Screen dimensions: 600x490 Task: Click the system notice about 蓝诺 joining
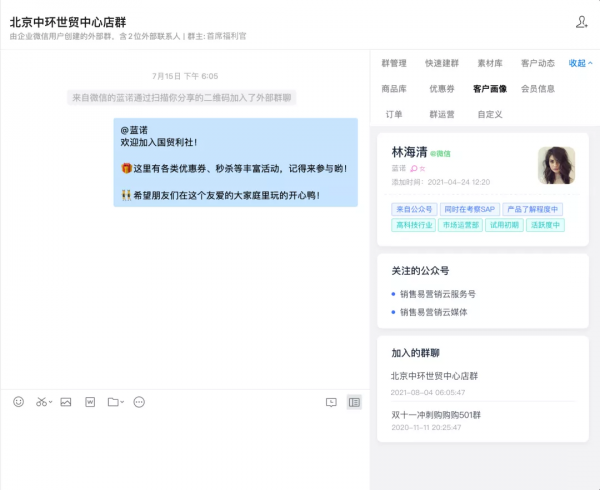coord(182,98)
